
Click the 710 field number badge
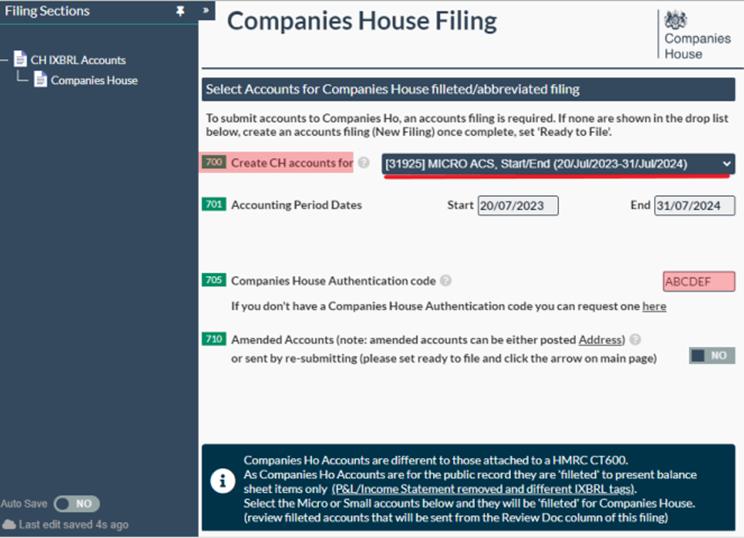click(x=214, y=339)
